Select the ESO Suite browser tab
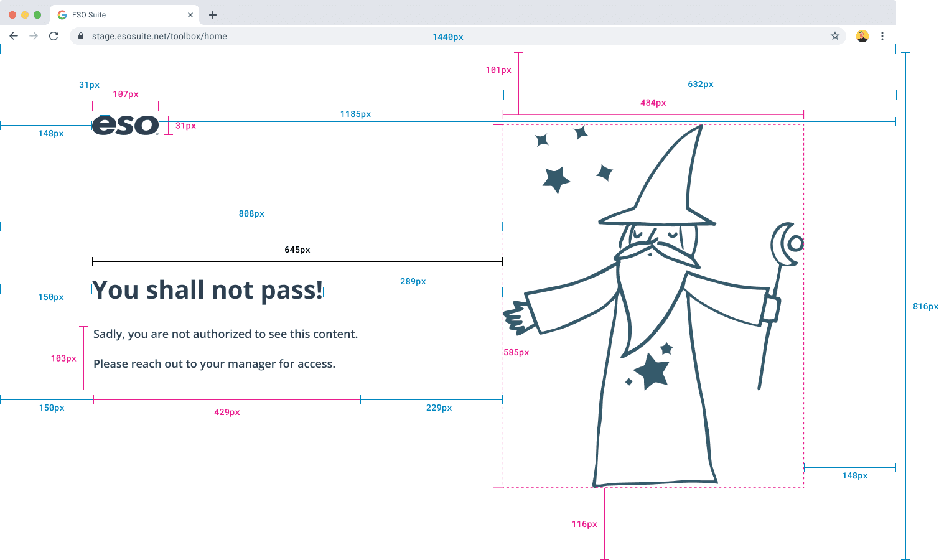 pyautogui.click(x=124, y=15)
